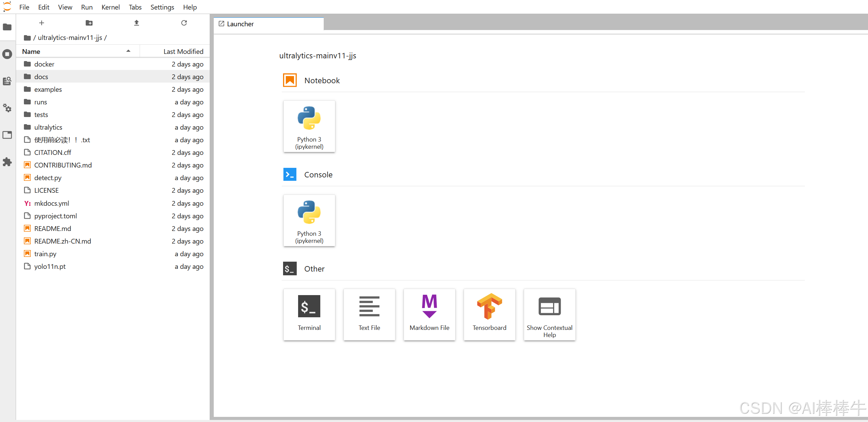This screenshot has width=868, height=422.
Task: Open the Settings menu
Action: (162, 7)
